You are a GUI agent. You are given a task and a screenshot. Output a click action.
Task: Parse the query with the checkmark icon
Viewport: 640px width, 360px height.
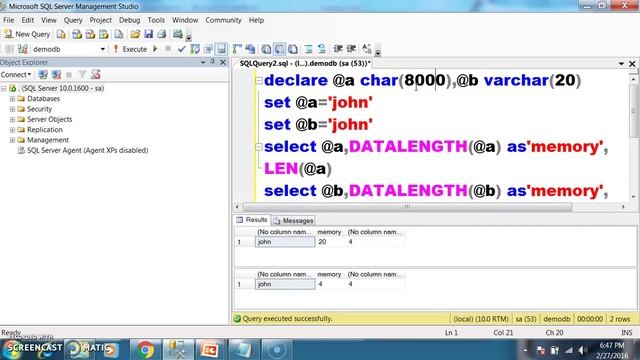pos(181,49)
